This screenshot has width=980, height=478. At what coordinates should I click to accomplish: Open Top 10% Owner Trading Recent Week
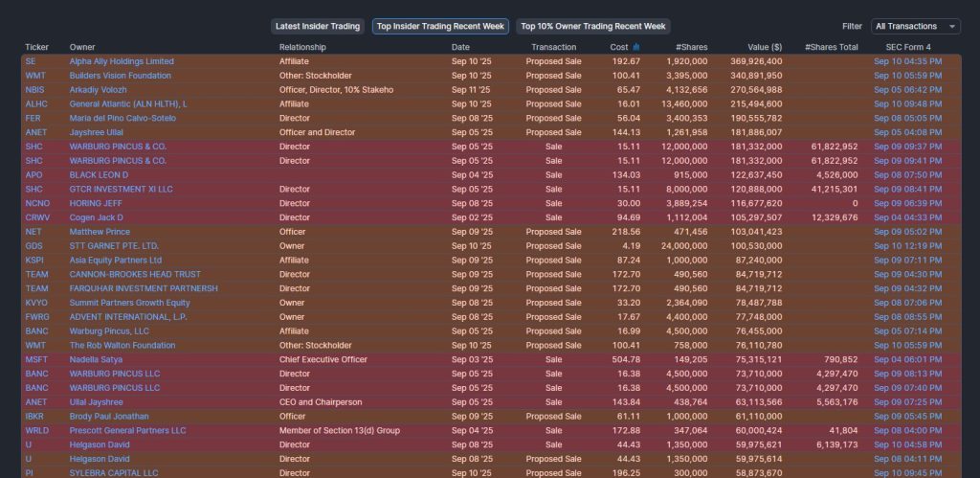click(593, 27)
